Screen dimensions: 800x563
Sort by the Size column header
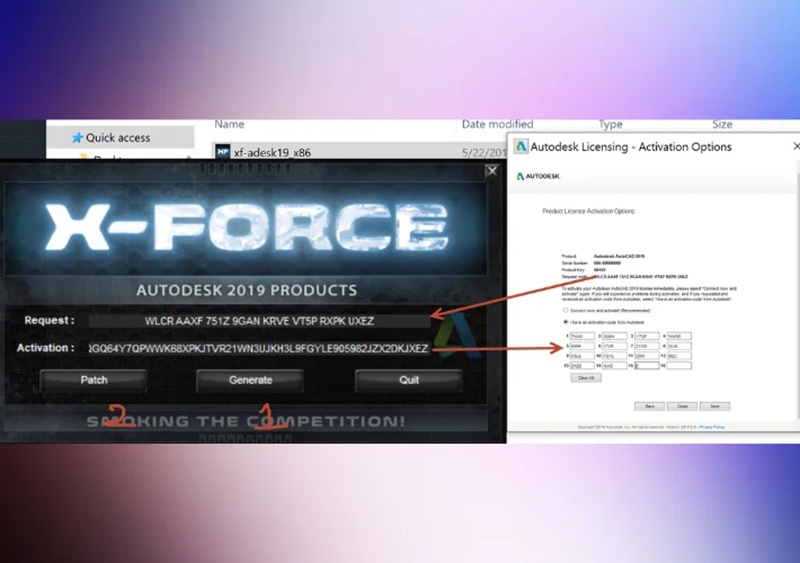coord(722,124)
